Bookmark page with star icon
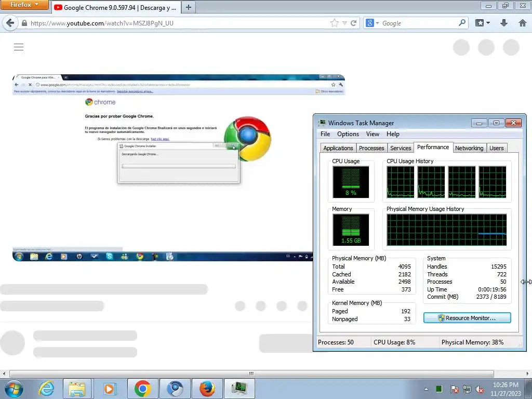532x399 pixels. [334, 23]
